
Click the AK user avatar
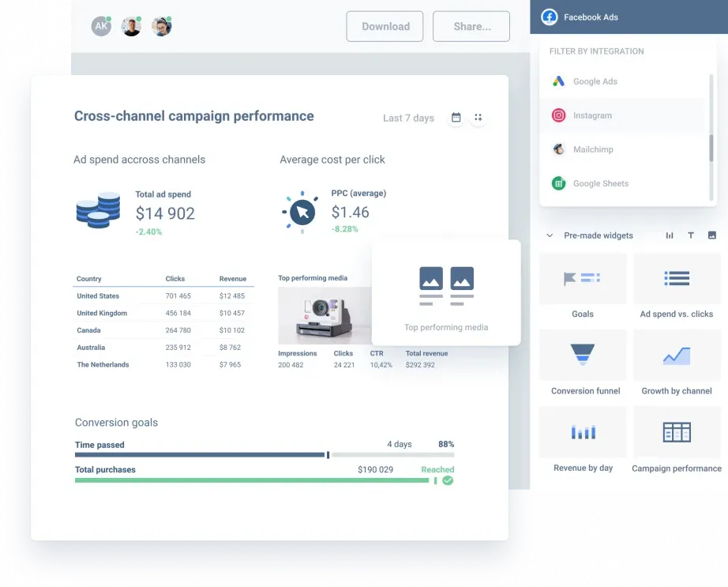[101, 26]
